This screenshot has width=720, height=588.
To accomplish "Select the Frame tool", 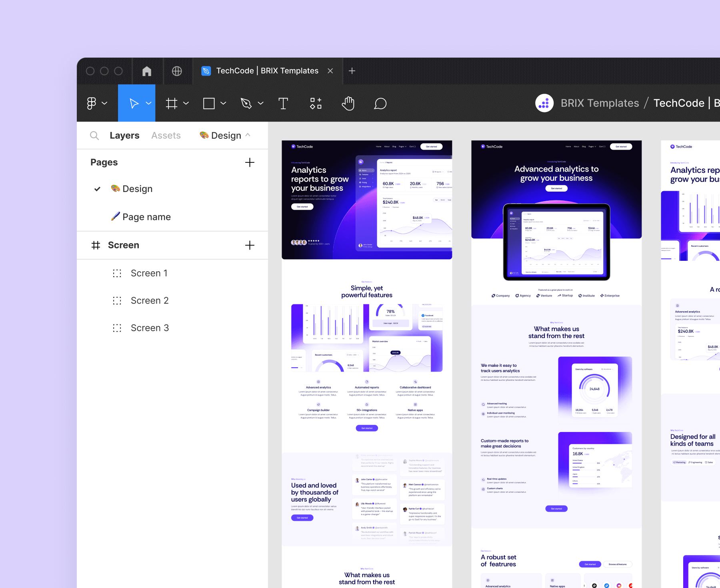I will pyautogui.click(x=172, y=103).
